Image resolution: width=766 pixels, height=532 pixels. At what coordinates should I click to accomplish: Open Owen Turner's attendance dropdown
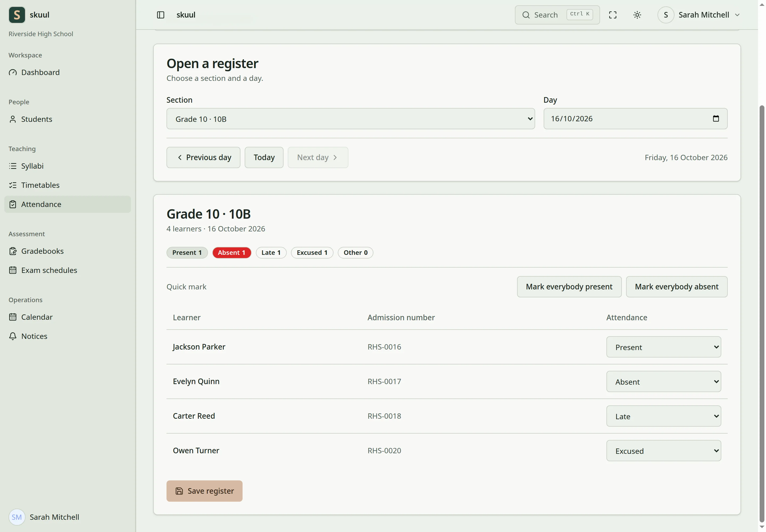coord(663,451)
